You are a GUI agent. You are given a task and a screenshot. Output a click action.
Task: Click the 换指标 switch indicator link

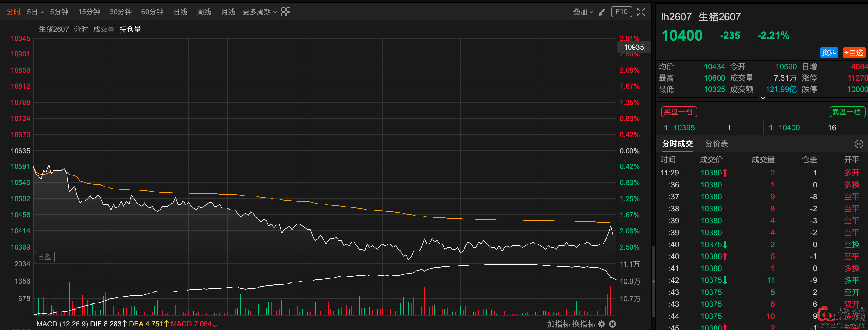pyautogui.click(x=583, y=324)
